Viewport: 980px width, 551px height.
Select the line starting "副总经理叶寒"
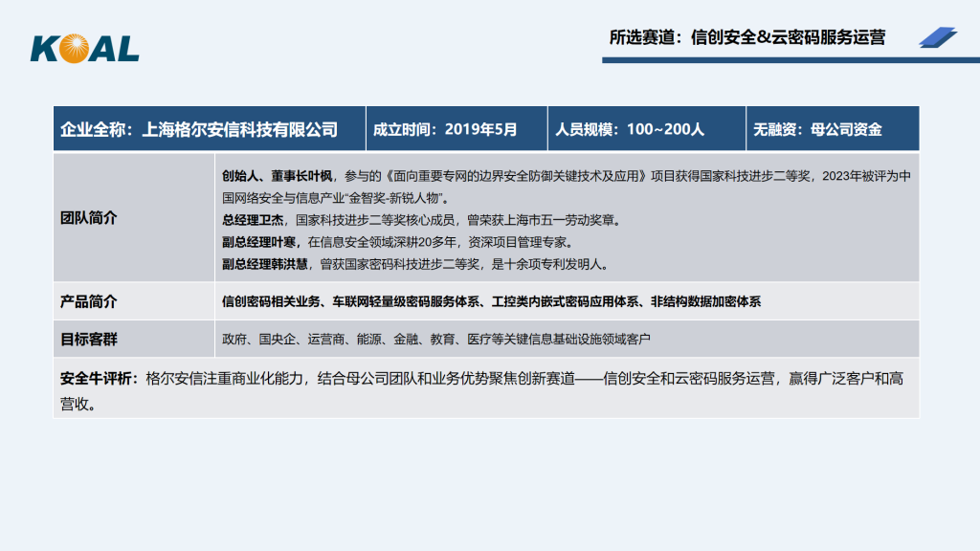point(397,242)
